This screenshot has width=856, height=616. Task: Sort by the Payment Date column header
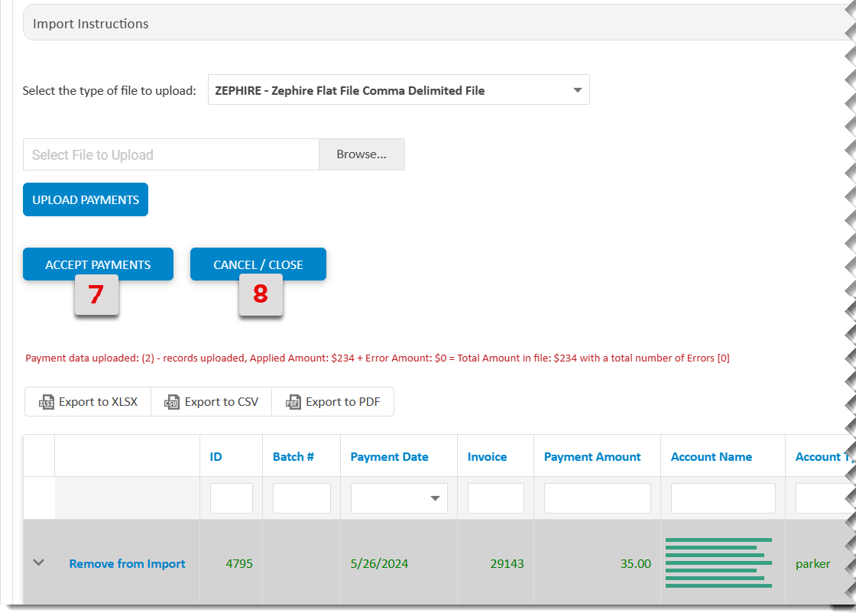click(389, 456)
